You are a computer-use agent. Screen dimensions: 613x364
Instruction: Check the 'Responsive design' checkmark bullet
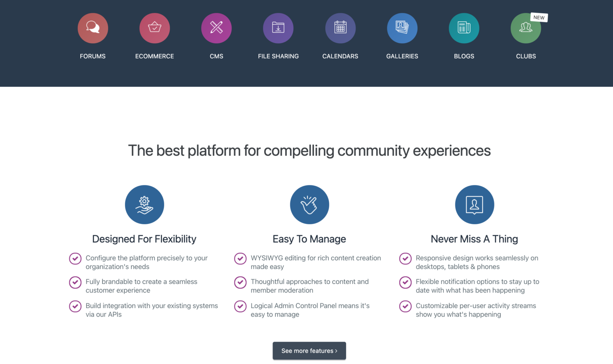405,258
